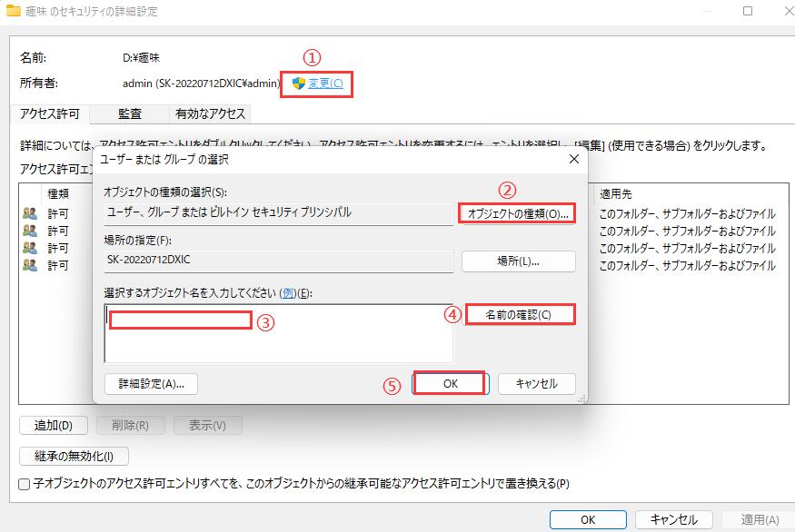Select the アクセス許可 tab
This screenshot has width=795, height=532.
[x=50, y=113]
